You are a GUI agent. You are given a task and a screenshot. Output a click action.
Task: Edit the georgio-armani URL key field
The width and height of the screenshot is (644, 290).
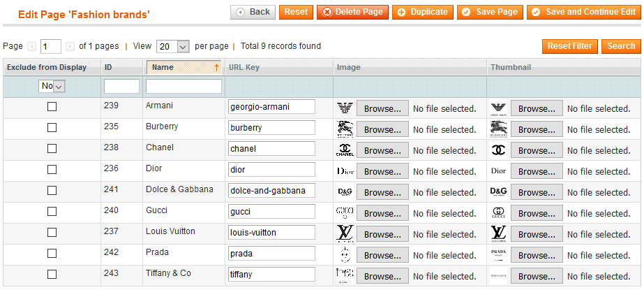tap(271, 106)
